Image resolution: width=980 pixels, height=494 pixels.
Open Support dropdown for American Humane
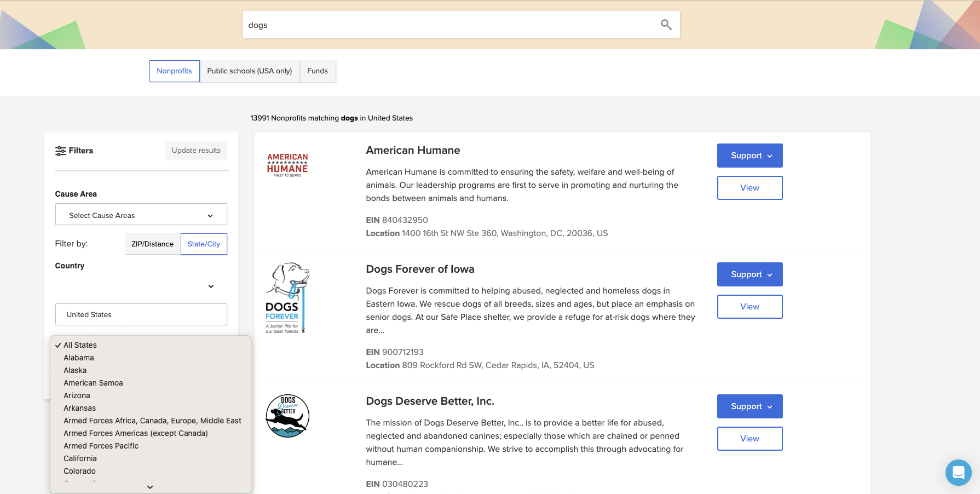[750, 156]
